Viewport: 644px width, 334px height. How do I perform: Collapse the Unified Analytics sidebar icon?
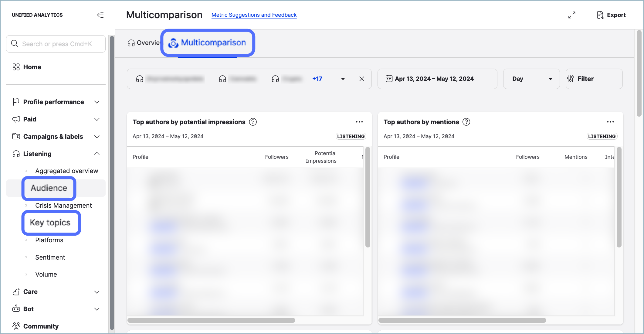pos(100,15)
